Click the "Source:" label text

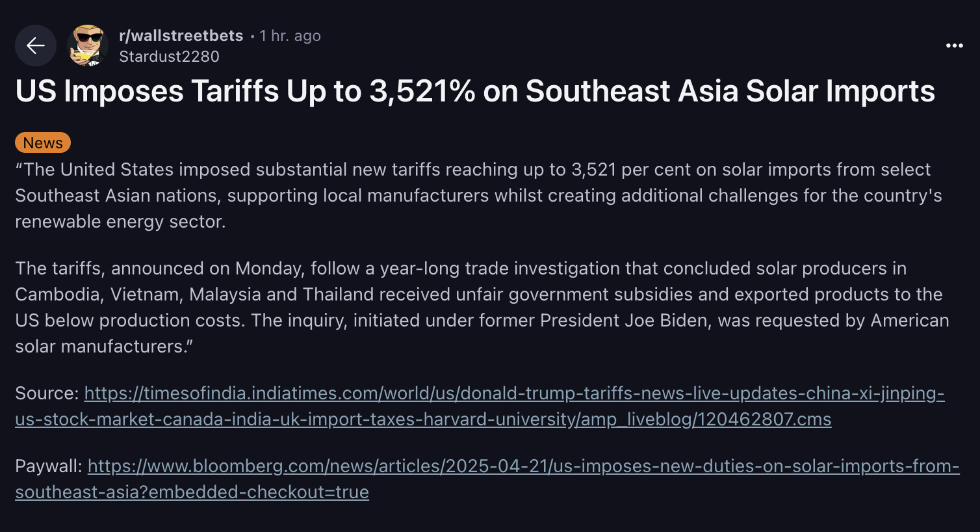coord(47,393)
